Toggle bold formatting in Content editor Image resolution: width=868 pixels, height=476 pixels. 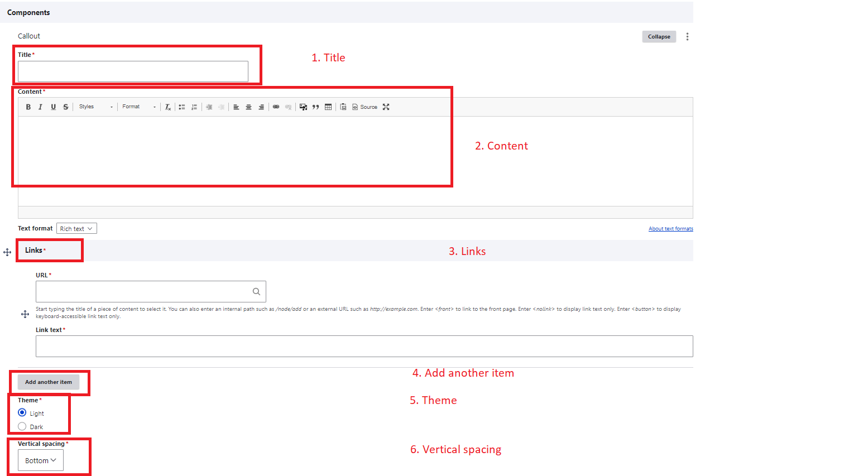pos(28,107)
